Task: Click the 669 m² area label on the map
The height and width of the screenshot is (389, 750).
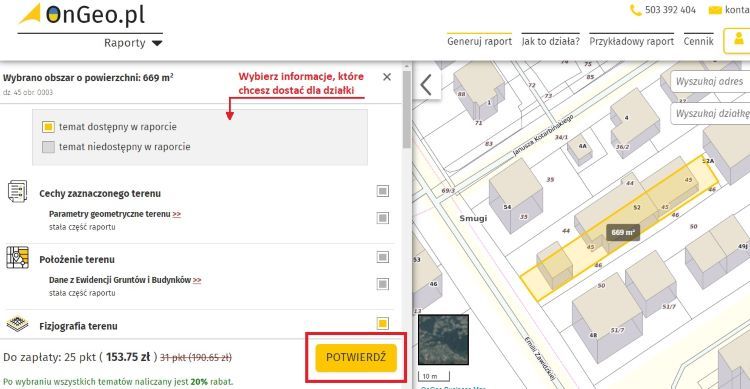Action: (x=623, y=233)
